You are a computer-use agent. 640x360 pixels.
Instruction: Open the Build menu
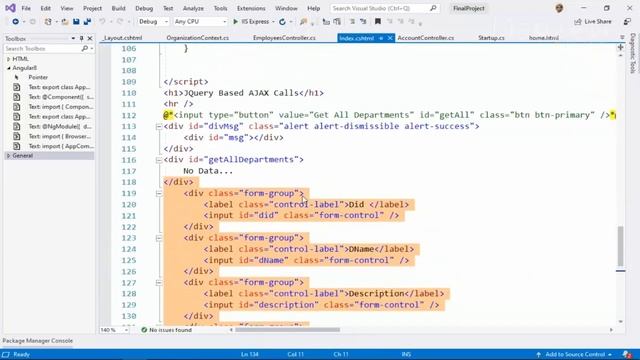click(x=118, y=8)
